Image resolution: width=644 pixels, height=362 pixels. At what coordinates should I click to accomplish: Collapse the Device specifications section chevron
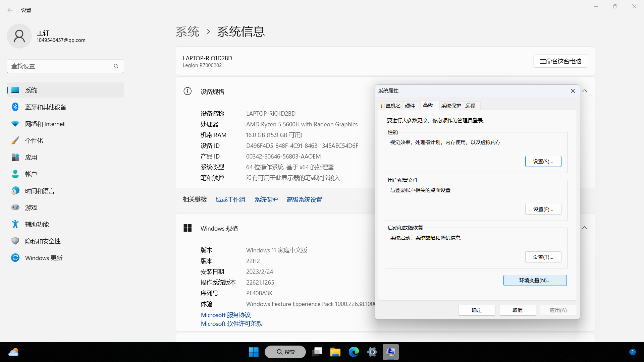click(585, 91)
